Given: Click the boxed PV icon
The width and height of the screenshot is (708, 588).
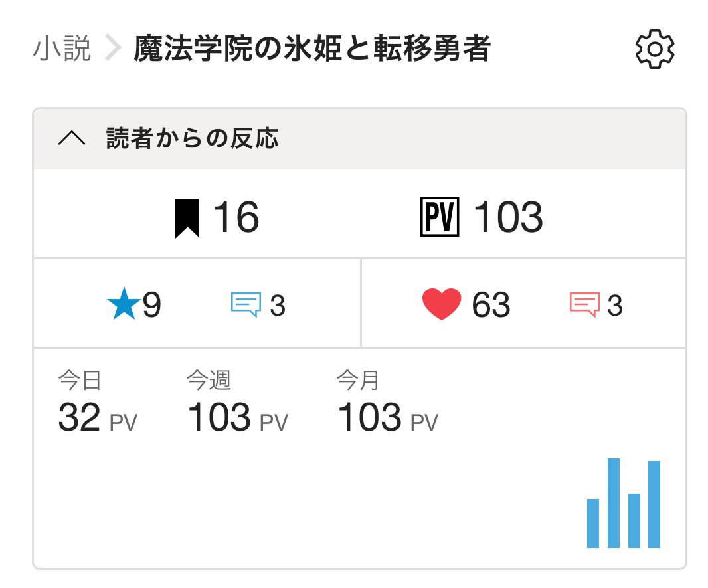Looking at the screenshot, I should click(440, 217).
